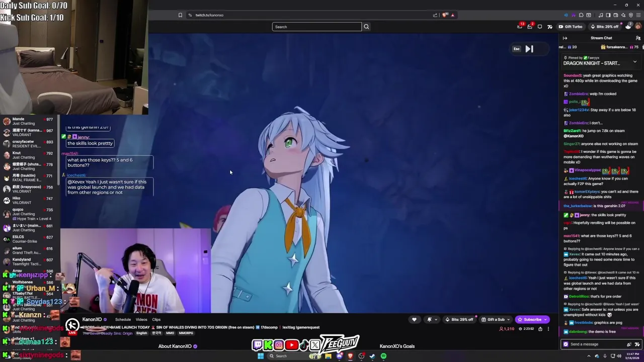The image size is (644, 362).
Task: Open the KanonXO channel name link
Action: [92, 319]
